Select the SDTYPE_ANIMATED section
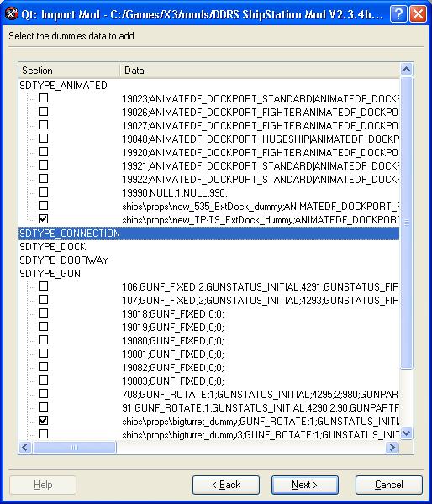 point(63,85)
